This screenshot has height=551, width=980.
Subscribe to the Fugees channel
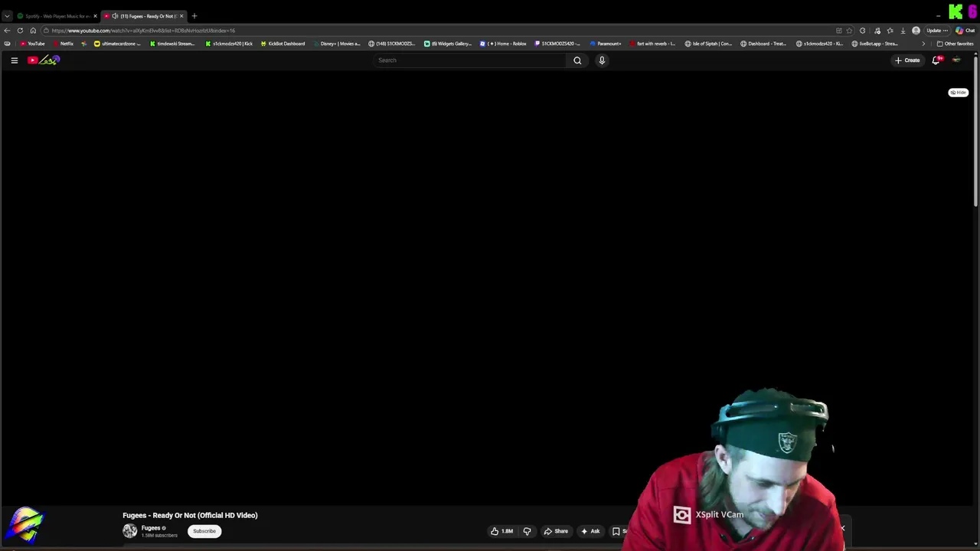(204, 531)
